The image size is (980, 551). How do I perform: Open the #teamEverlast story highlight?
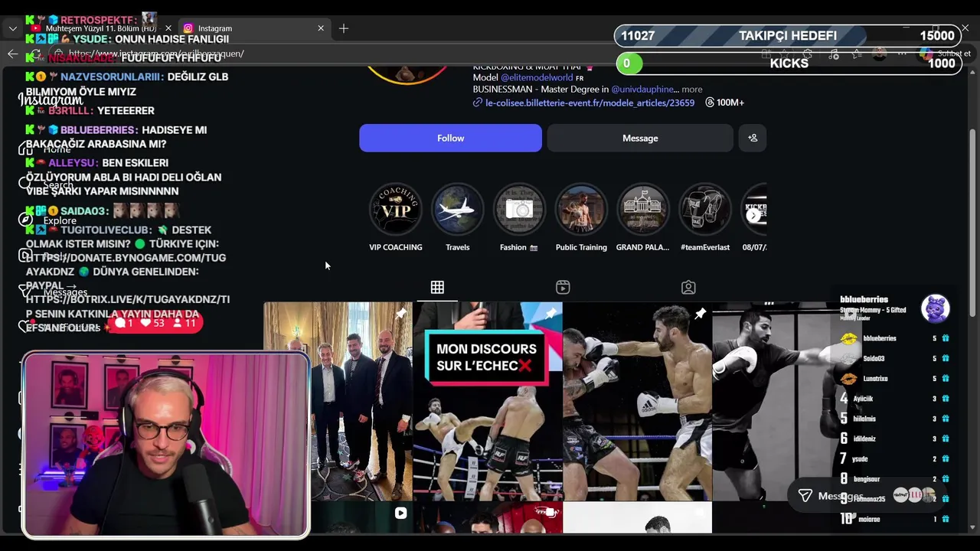(705, 217)
